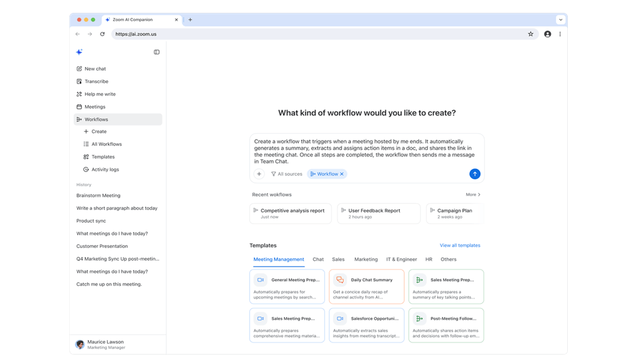Open Activity logs with the clock icon
644x362 pixels.
[x=85, y=169]
